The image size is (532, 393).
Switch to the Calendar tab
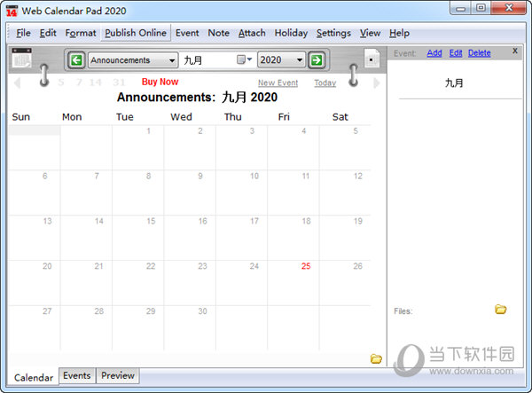tap(34, 377)
